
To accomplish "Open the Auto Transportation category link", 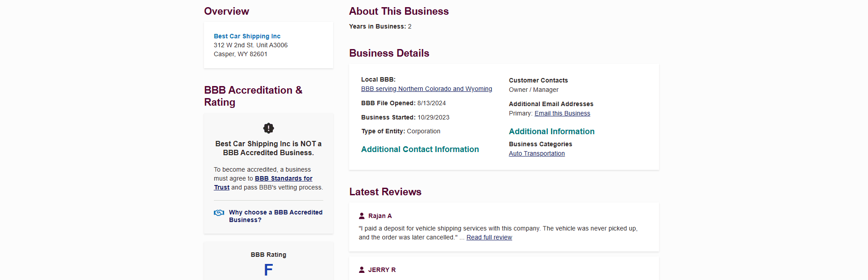I will [537, 153].
